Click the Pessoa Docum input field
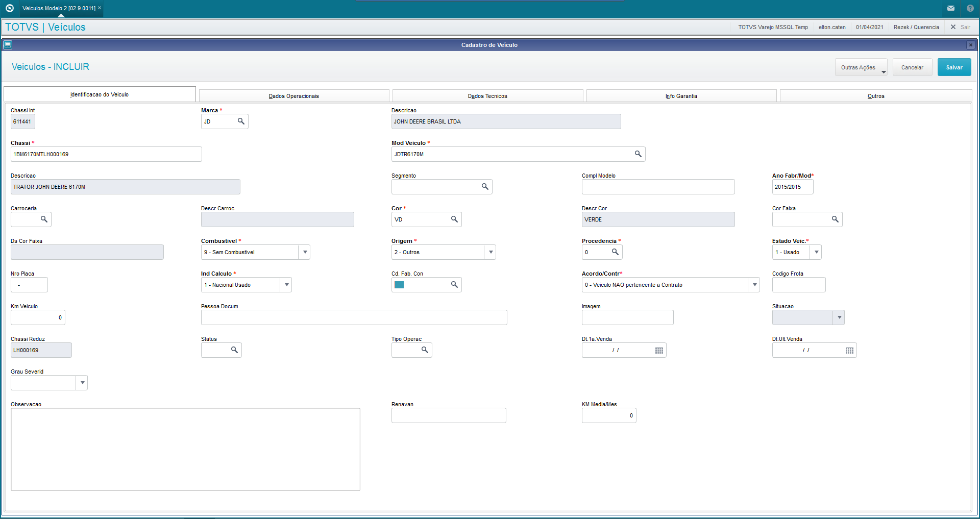 [x=354, y=317]
